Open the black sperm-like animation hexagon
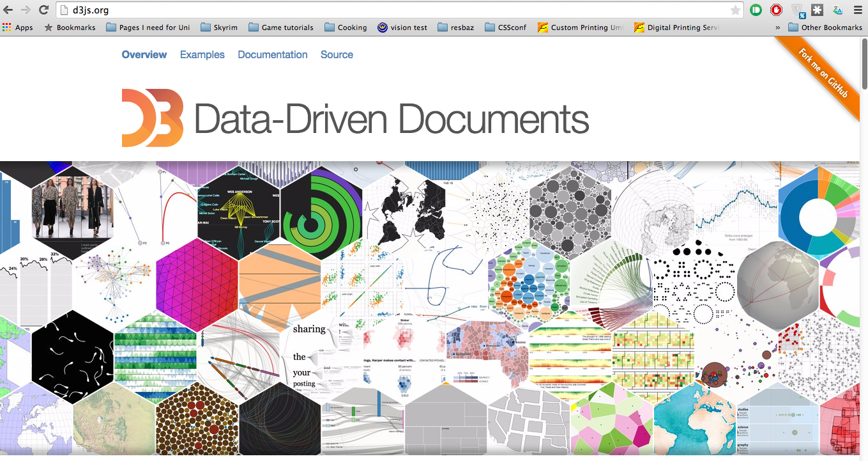 tap(72, 356)
